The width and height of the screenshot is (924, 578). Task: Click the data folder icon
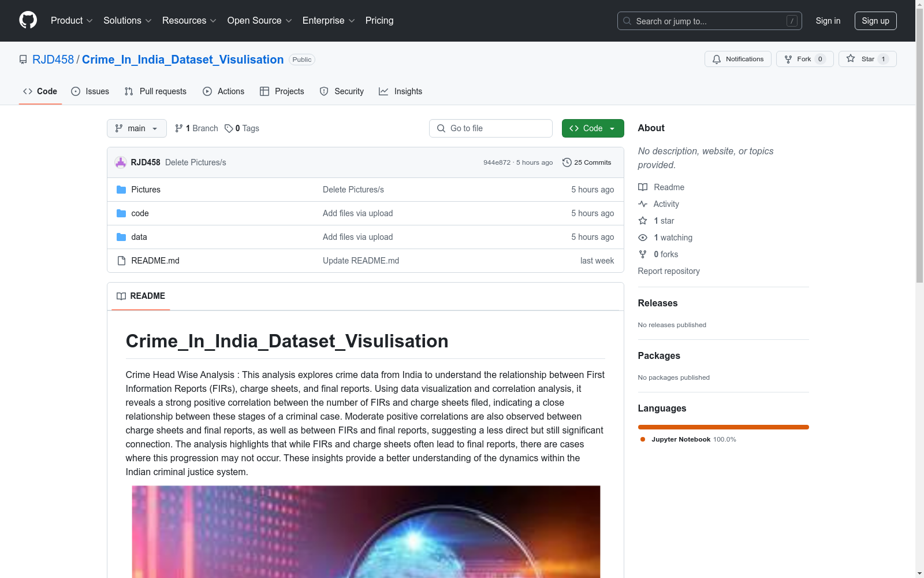pos(121,237)
